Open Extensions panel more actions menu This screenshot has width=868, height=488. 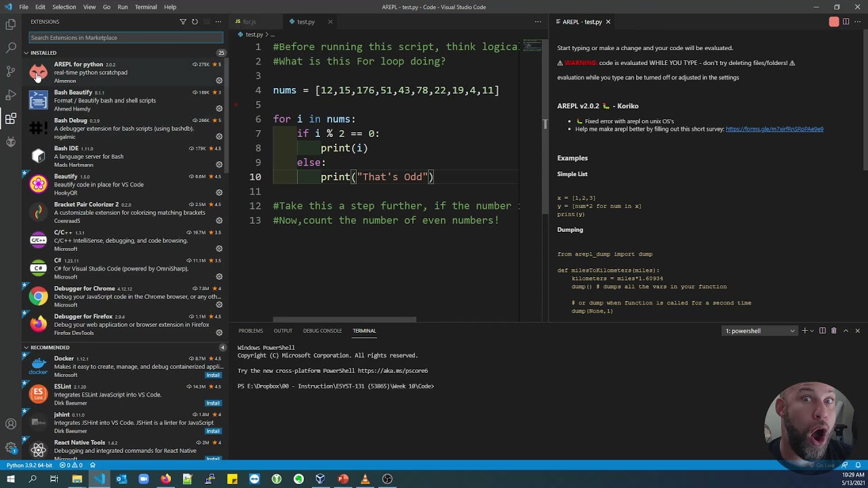click(218, 22)
